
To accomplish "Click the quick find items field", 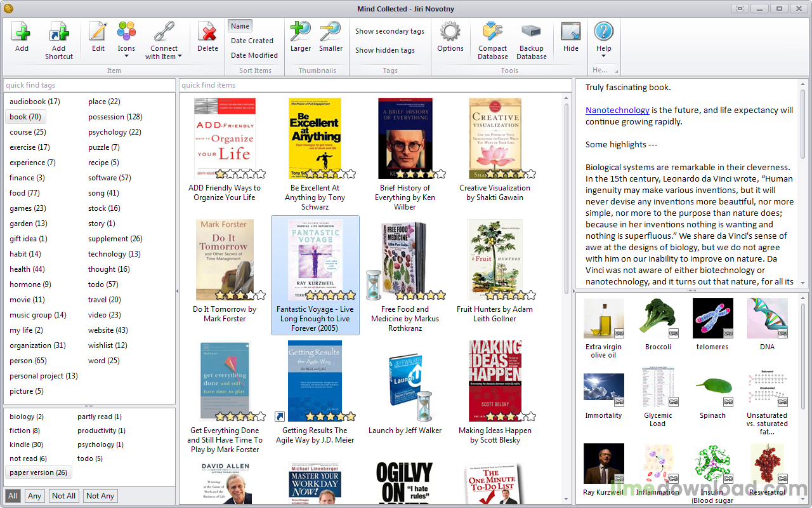I will click(x=371, y=85).
